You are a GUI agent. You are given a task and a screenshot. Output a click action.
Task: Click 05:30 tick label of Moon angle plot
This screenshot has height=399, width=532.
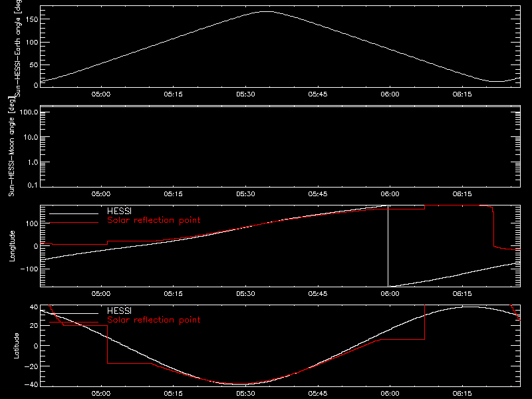point(245,194)
